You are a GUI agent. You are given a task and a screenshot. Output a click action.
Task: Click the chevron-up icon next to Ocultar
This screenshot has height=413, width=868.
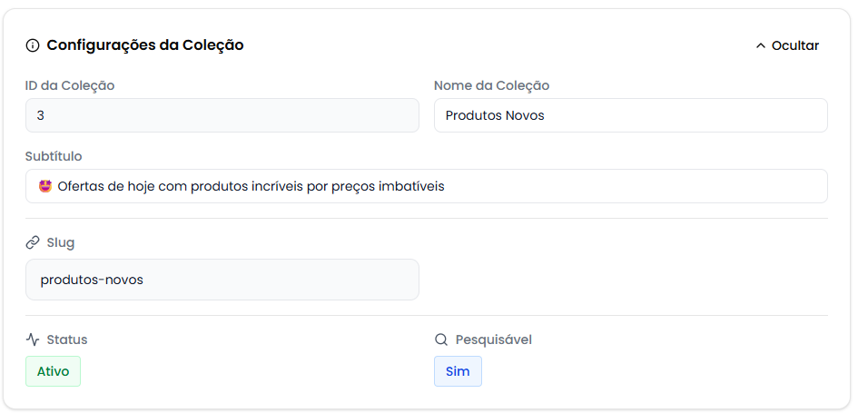(x=761, y=45)
